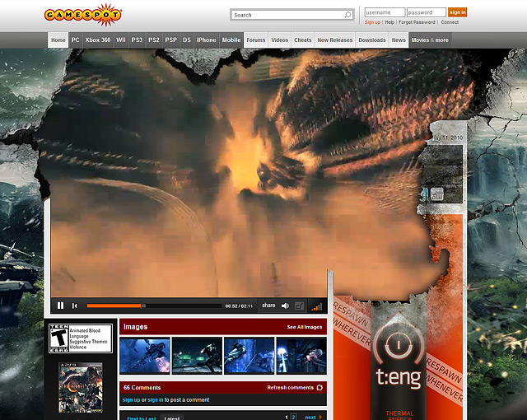Click the username field
The height and width of the screenshot is (420, 527).
click(385, 12)
